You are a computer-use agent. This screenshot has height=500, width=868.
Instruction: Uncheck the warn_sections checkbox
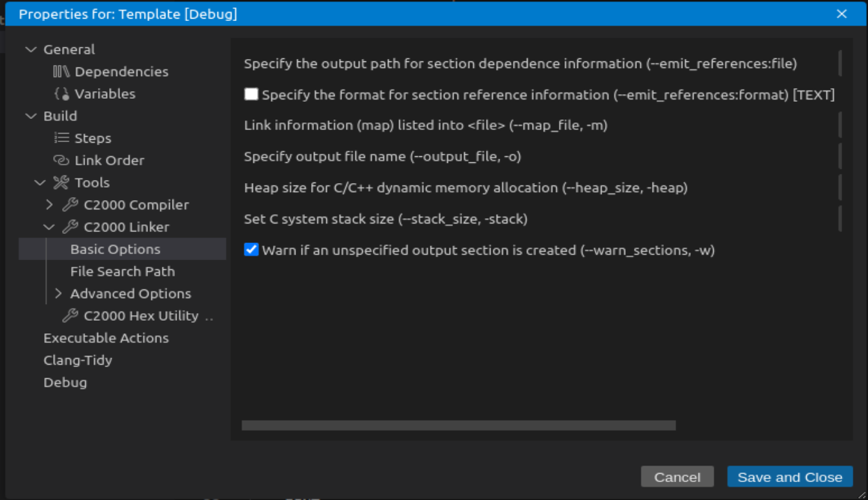[x=251, y=250]
